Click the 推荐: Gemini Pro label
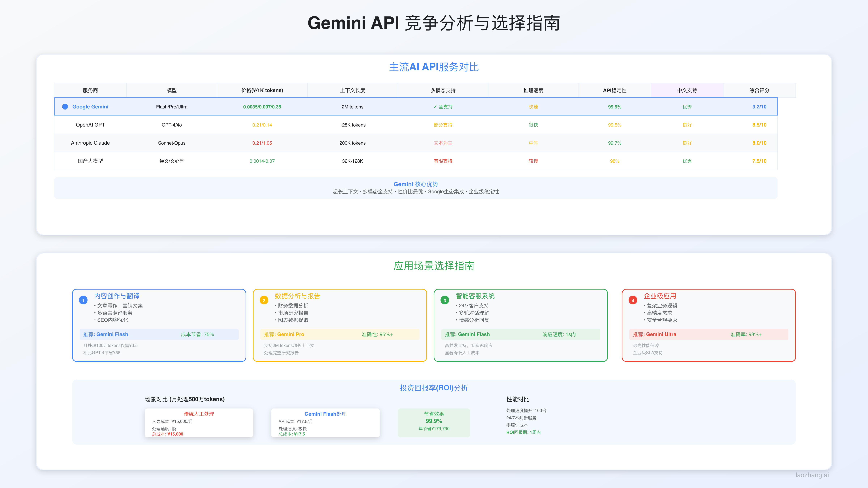Screen dimensions: 868x488 284,334
